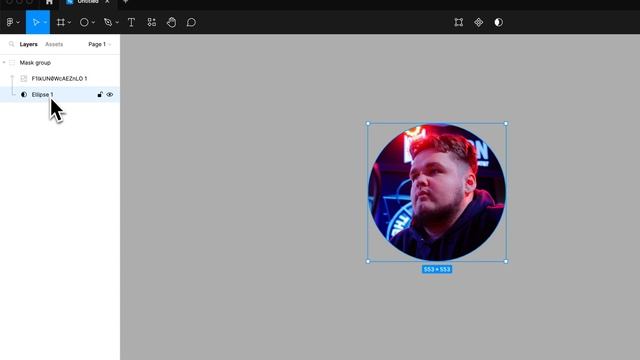
Task: Open the Pen tool dropdown arrow
Action: tap(117, 22)
